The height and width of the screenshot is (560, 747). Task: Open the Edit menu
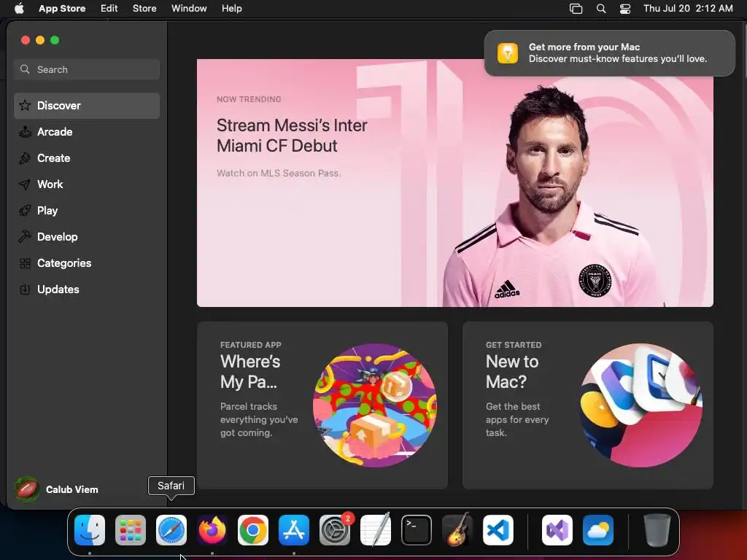coord(109,9)
